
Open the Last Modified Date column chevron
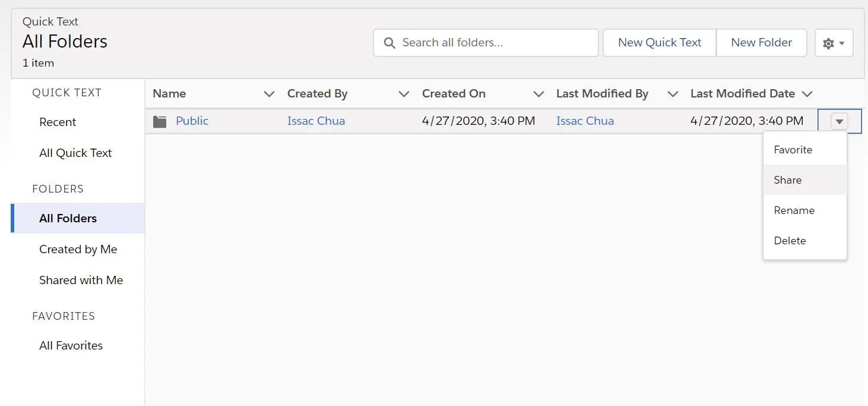pyautogui.click(x=807, y=94)
